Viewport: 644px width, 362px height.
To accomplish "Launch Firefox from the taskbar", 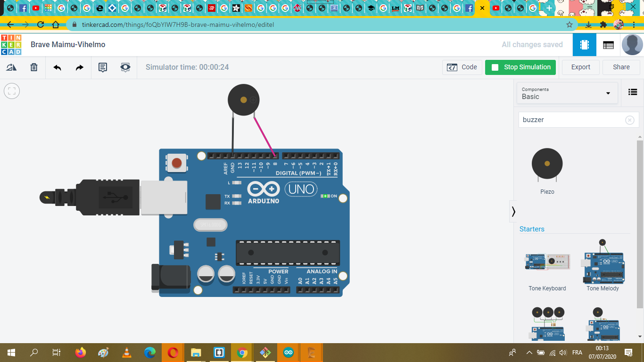I will pyautogui.click(x=81, y=353).
